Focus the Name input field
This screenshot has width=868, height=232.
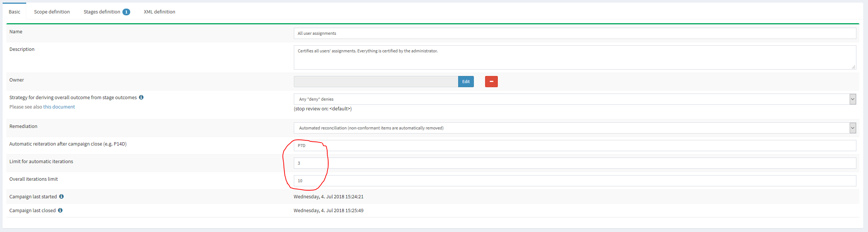pyautogui.click(x=575, y=33)
